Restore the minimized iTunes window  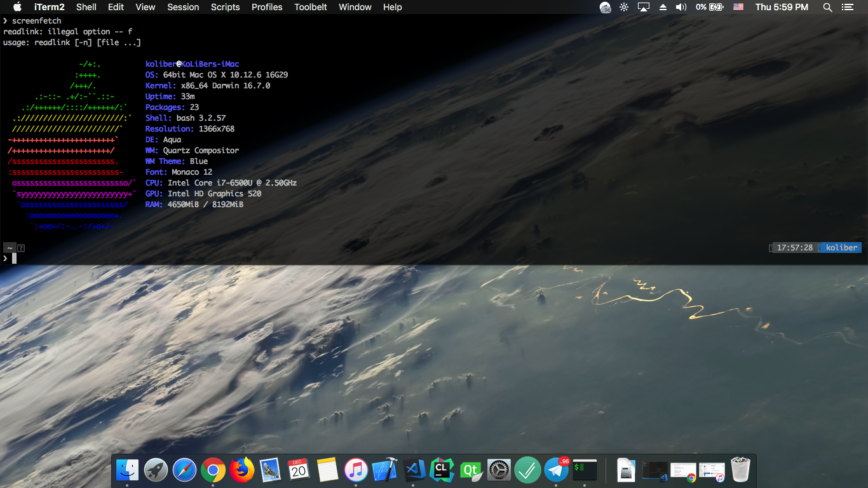712,471
